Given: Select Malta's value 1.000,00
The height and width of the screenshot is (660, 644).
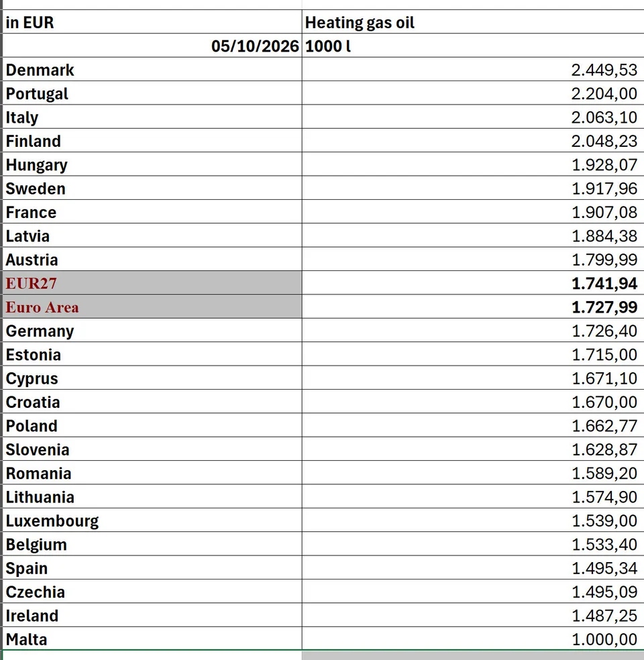Looking at the screenshot, I should [473, 639].
